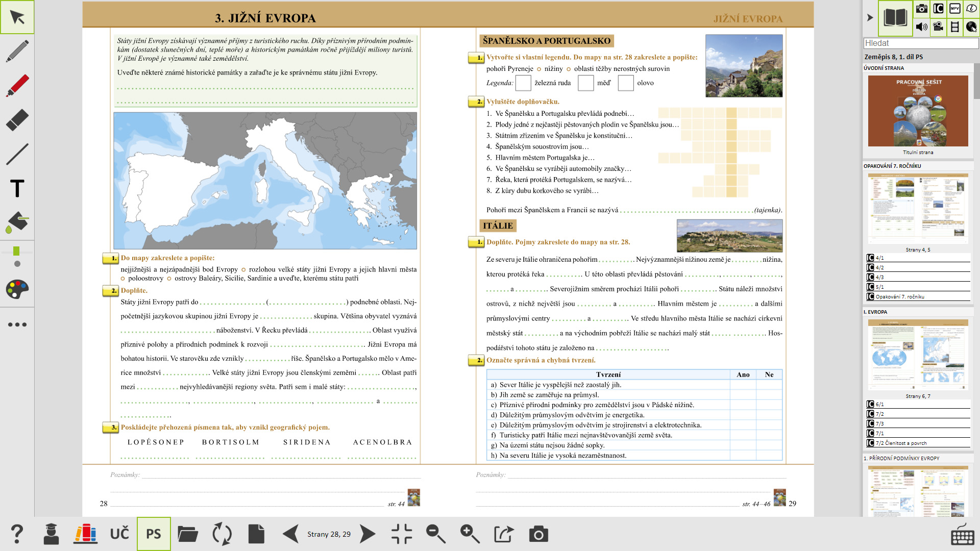This screenshot has width=980, height=551.
Task: Open interactive exercise 4/3
Action: [918, 277]
